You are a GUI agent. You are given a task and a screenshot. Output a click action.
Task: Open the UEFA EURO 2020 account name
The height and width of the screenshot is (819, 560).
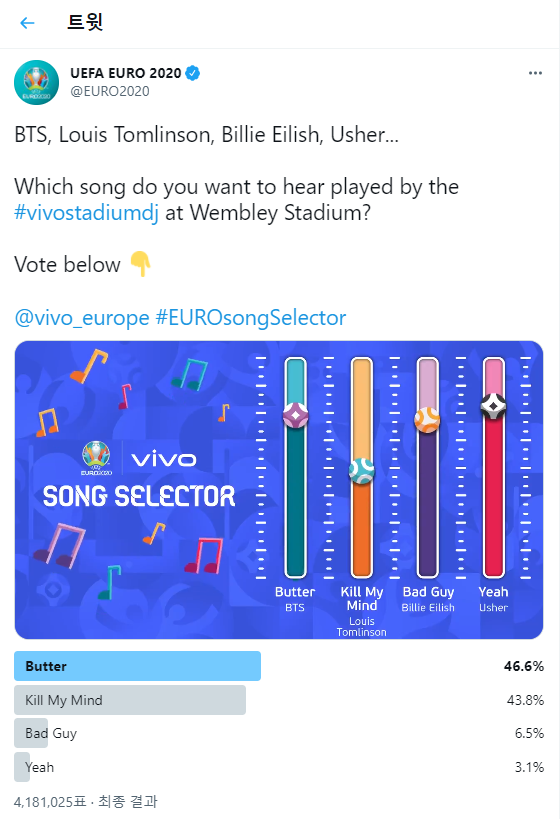click(126, 73)
